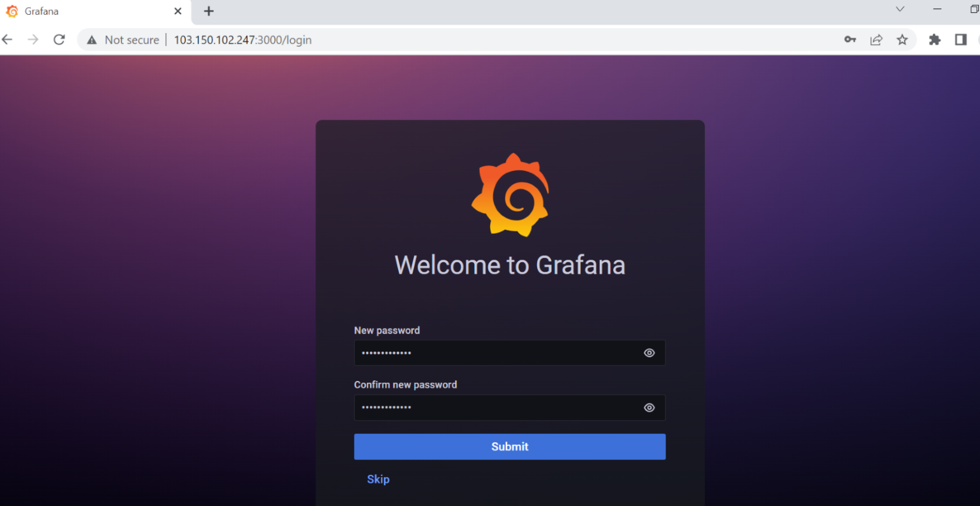Select the Grafana browser tab
980x506 pixels.
[89, 11]
